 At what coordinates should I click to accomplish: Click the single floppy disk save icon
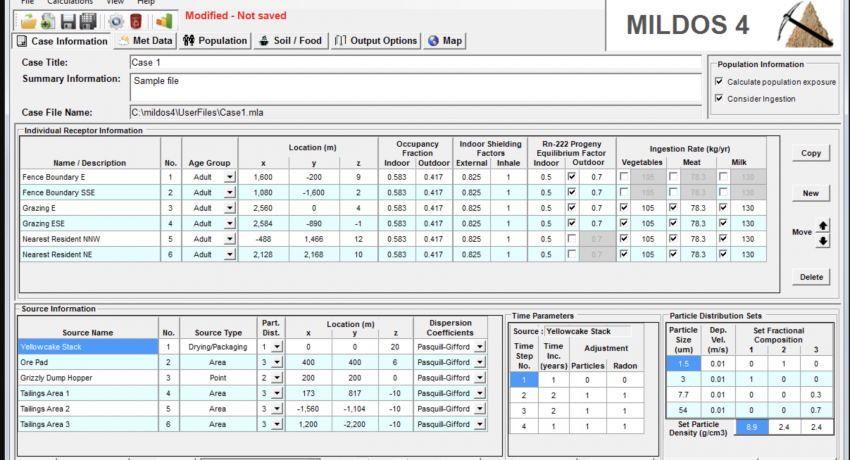tap(68, 22)
